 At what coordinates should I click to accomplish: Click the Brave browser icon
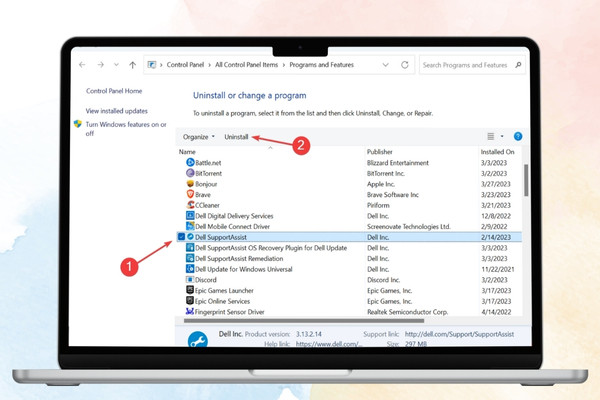point(190,194)
